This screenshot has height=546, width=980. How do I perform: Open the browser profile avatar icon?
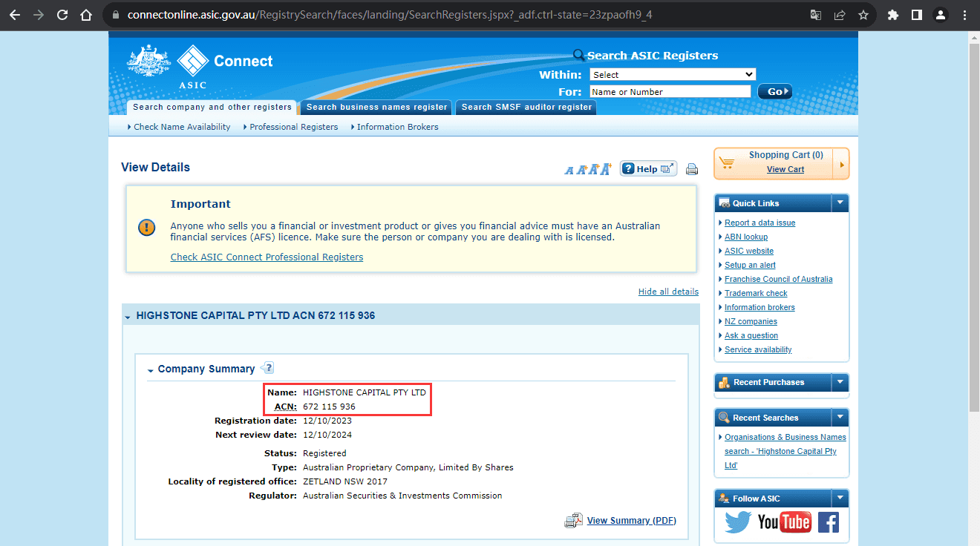pos(941,15)
